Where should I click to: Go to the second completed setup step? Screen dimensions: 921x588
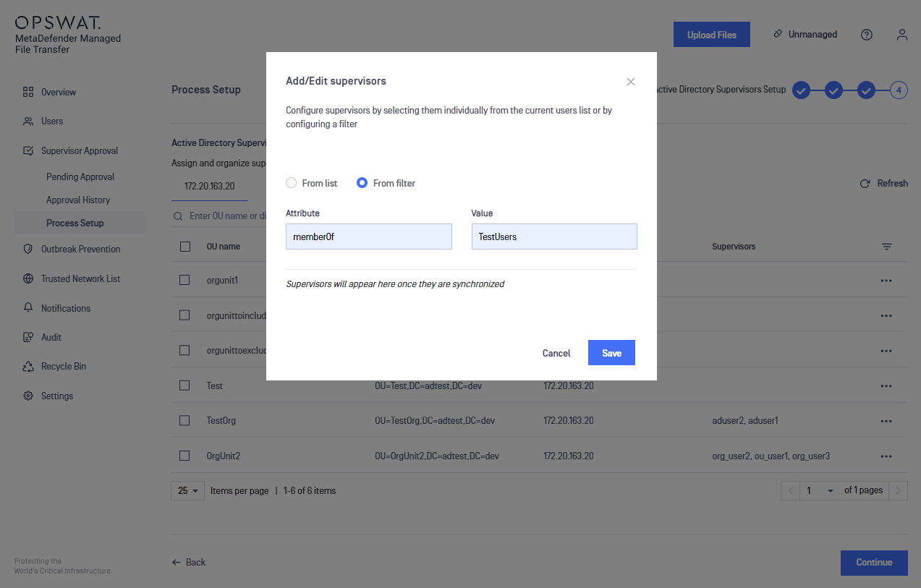tap(833, 90)
